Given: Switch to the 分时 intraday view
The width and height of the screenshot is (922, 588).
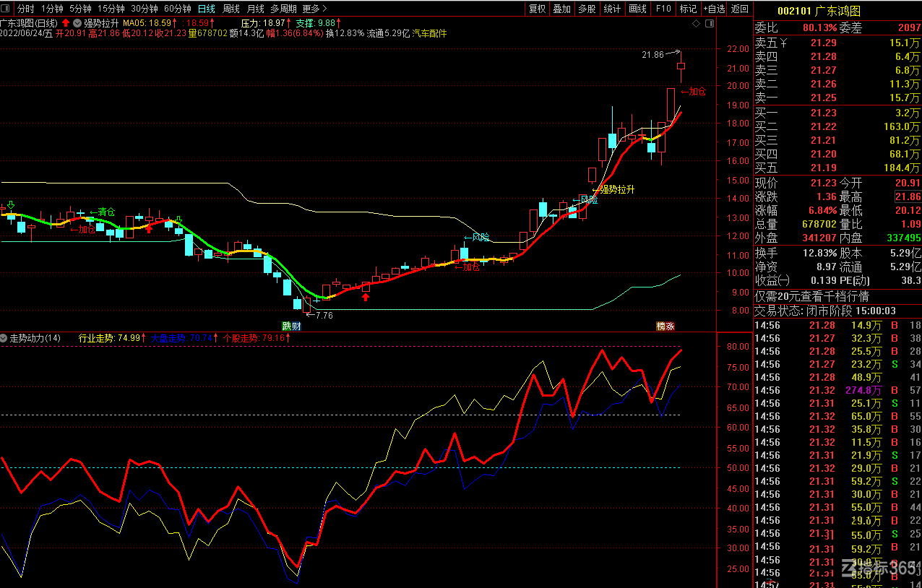Looking at the screenshot, I should click(x=25, y=9).
